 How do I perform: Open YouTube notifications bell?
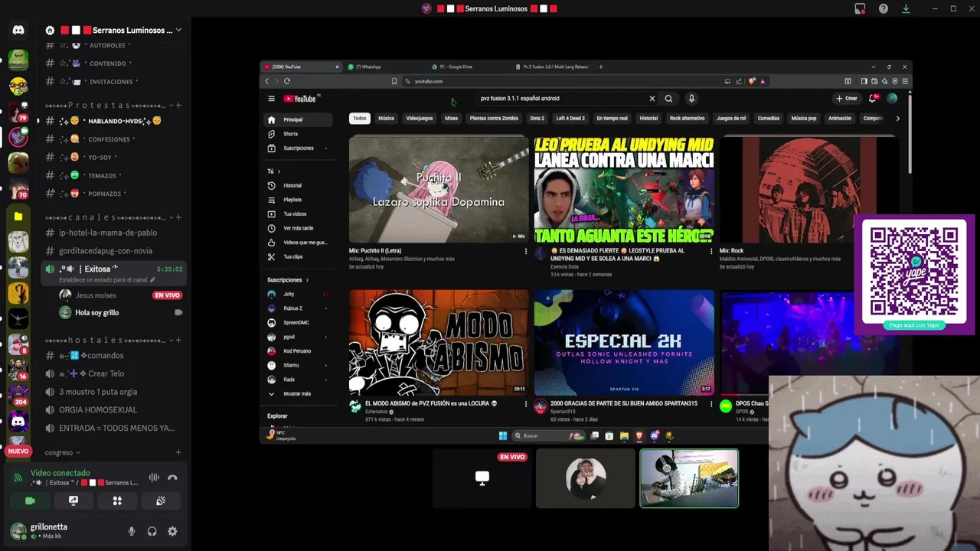pyautogui.click(x=873, y=99)
